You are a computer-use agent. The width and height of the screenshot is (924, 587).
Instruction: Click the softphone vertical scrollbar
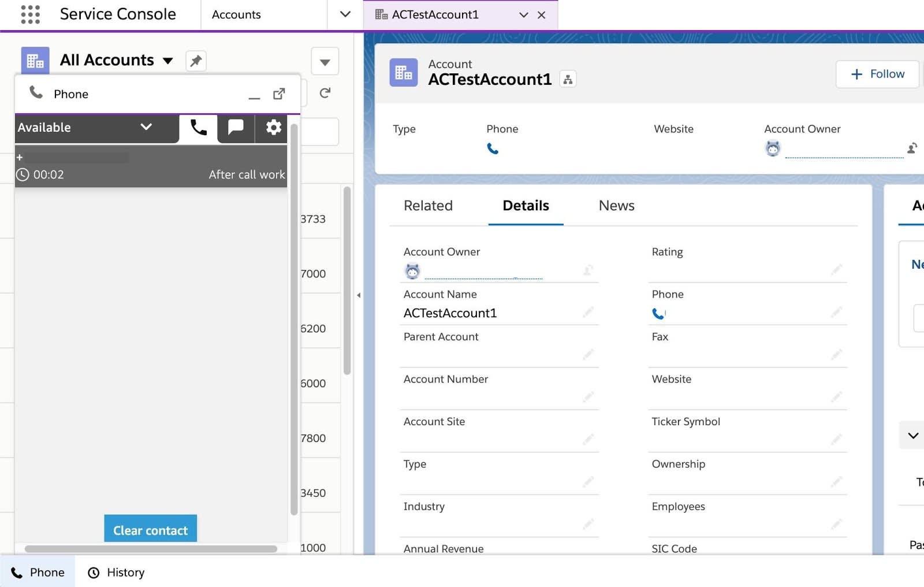coord(294,319)
